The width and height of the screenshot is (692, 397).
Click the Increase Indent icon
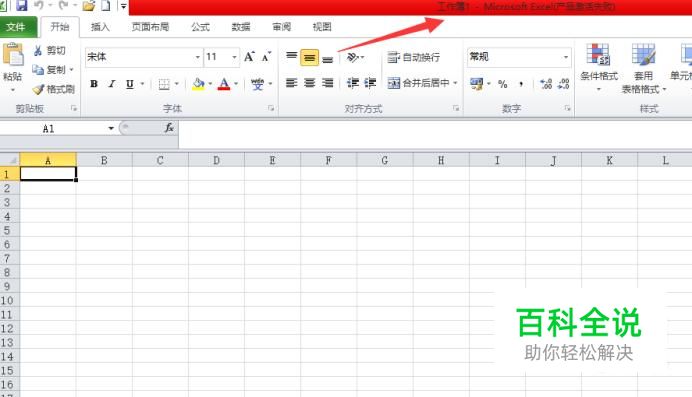[x=370, y=83]
